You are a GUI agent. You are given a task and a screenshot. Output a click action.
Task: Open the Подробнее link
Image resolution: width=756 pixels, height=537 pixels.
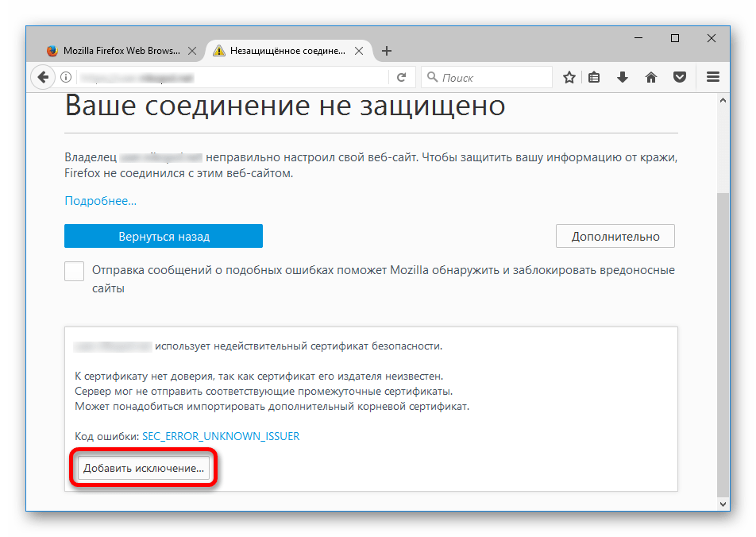pos(100,201)
